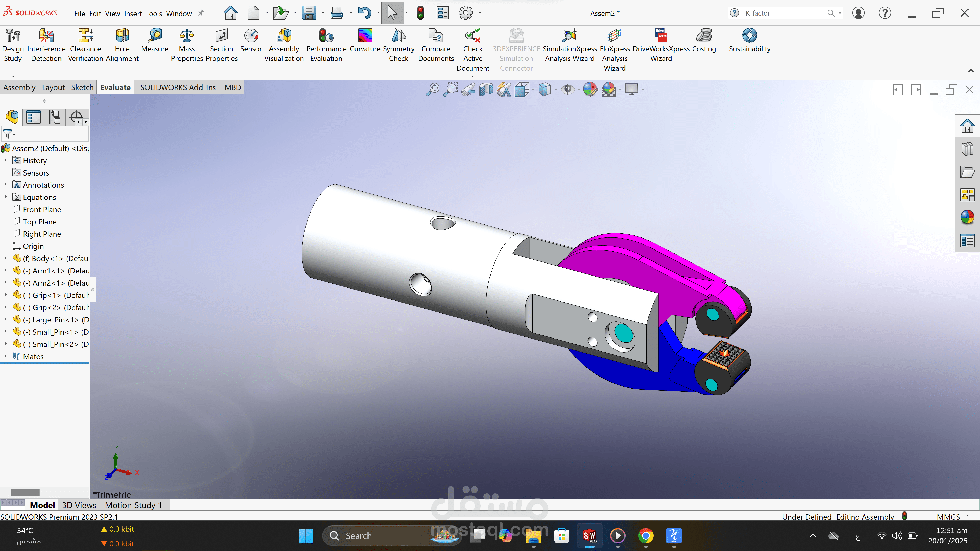Screen dimensions: 980x551
Task: Open the Insert menu
Action: tap(133, 13)
